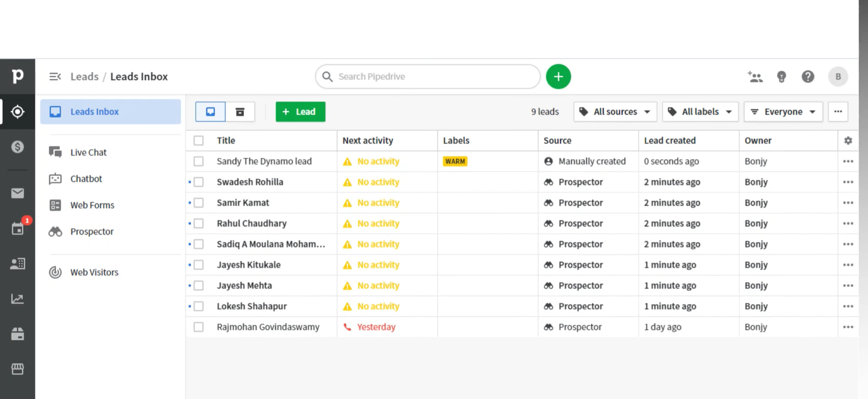Open the user profile avatar B
Viewport: 868px width, 399px height.
[838, 76]
